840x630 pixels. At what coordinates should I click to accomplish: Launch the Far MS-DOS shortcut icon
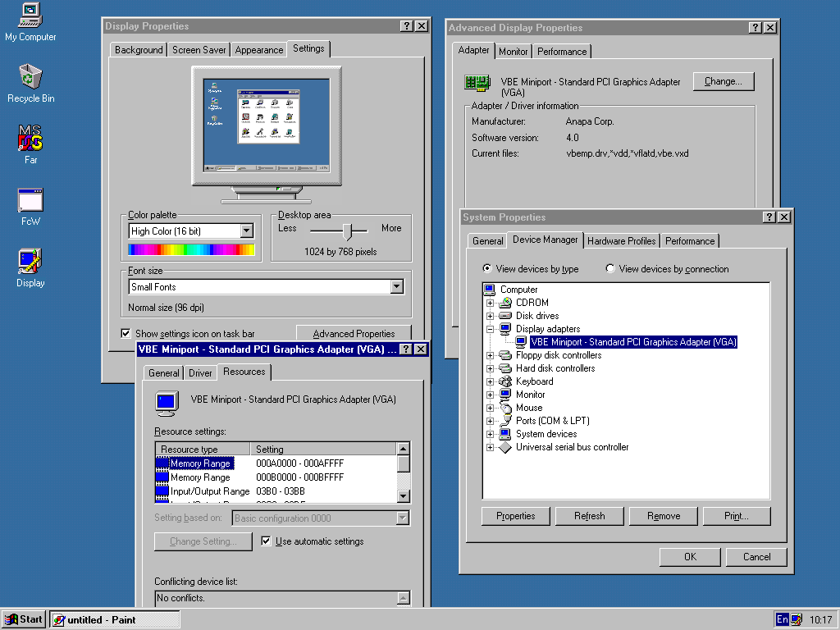click(x=30, y=138)
